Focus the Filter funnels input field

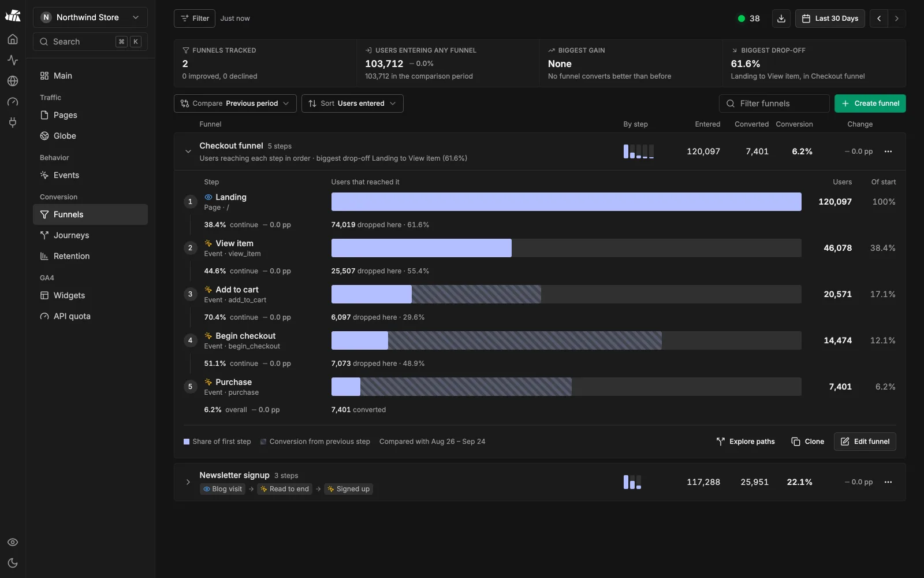tap(774, 103)
